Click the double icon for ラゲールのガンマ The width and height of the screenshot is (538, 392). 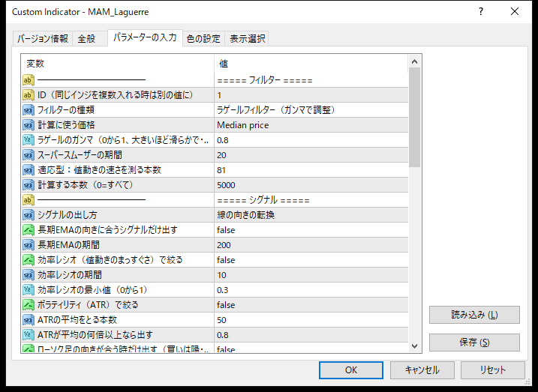pyautogui.click(x=29, y=140)
